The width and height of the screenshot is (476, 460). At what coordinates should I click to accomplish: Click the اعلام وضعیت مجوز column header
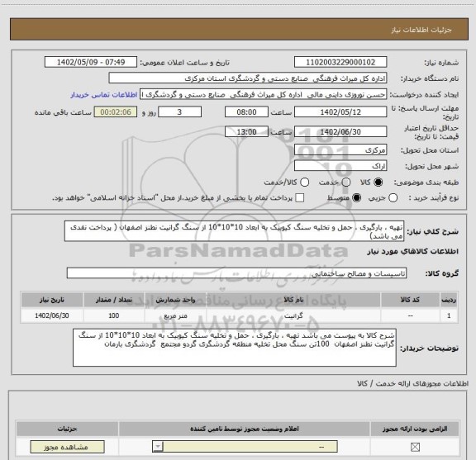(x=245, y=429)
